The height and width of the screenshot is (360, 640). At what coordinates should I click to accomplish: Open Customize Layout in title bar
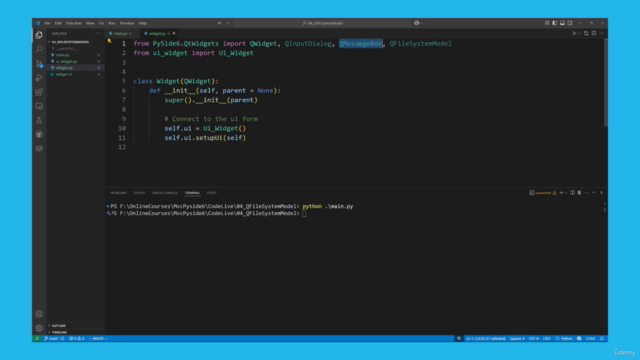(x=547, y=23)
